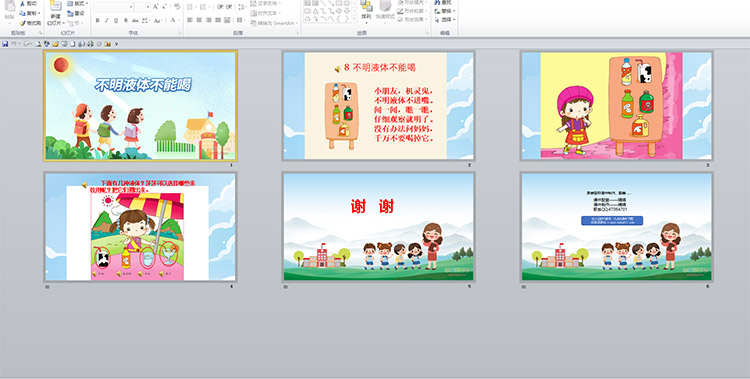Decrease font size with Shrink Font
Image resolution: width=750 pixels, height=379 pixels.
(164, 7)
